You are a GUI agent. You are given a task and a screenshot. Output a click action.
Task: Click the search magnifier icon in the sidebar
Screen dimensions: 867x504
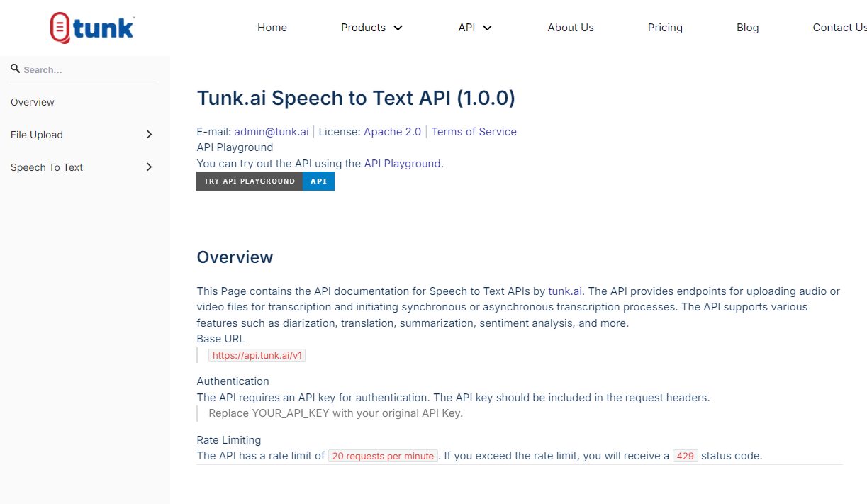tap(15, 69)
